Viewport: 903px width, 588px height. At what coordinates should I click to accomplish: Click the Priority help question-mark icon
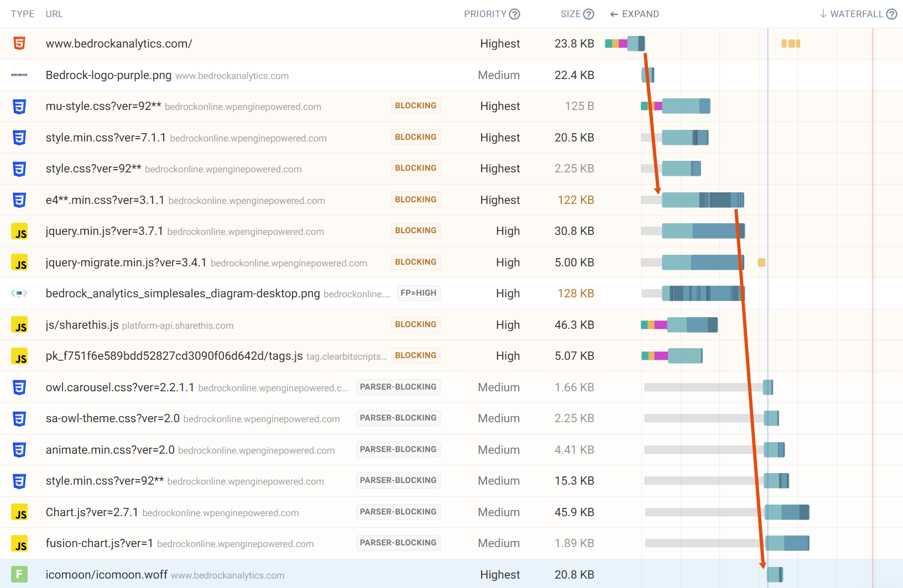514,14
